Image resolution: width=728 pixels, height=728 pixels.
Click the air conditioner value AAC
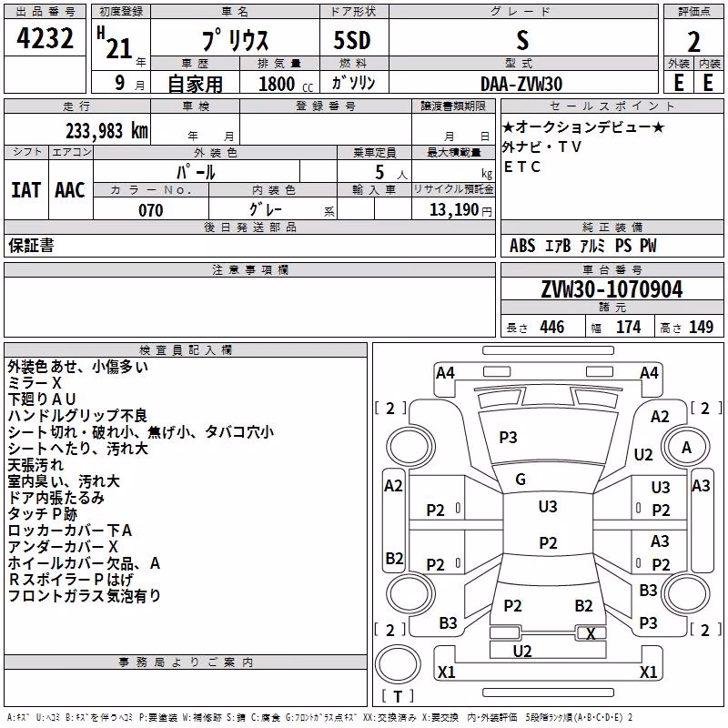coord(70,190)
